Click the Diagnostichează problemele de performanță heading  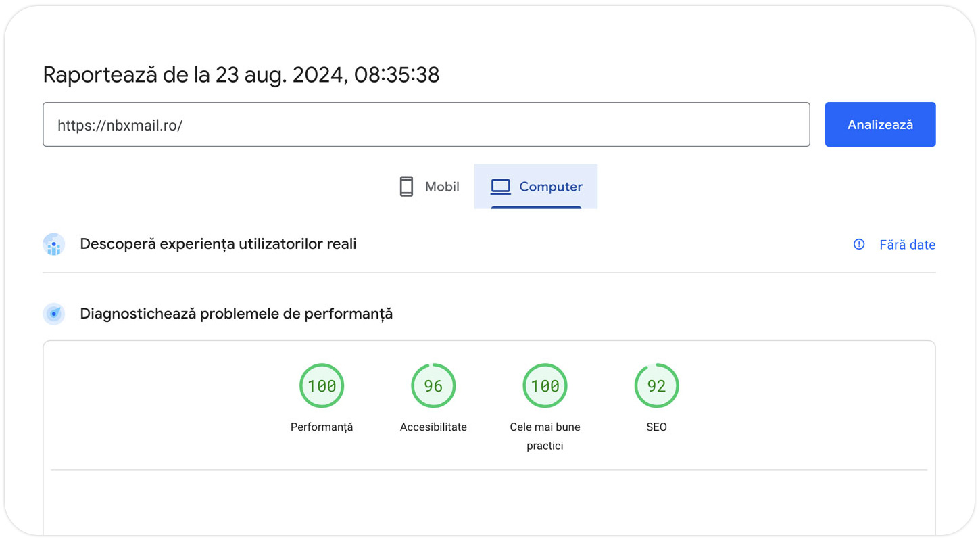click(237, 314)
